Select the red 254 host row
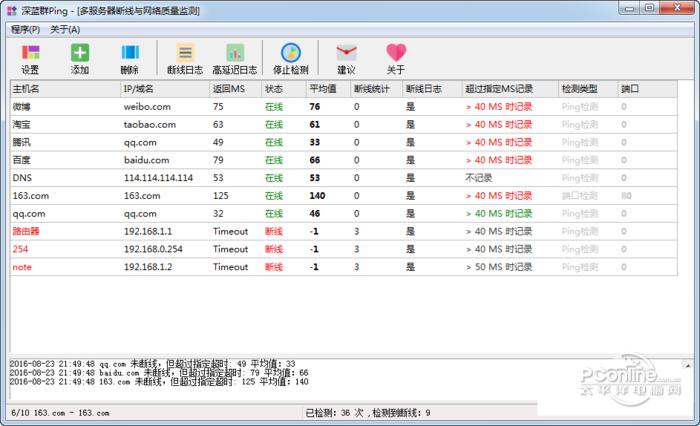The height and width of the screenshot is (426, 700). (344, 249)
